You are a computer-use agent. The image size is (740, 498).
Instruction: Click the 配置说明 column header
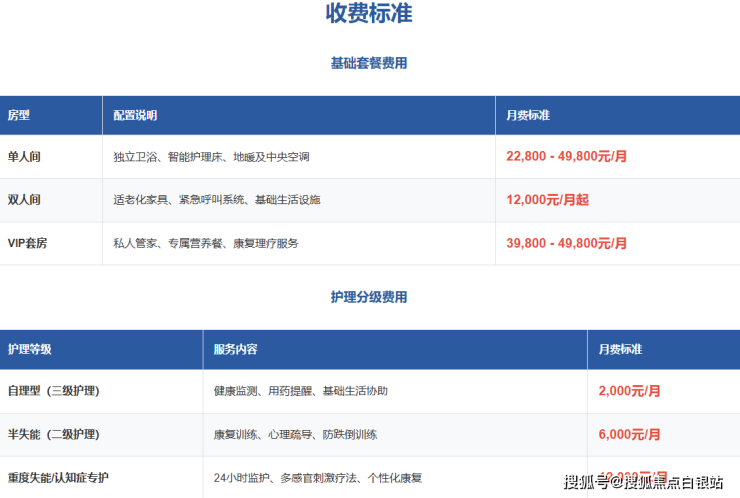[135, 115]
